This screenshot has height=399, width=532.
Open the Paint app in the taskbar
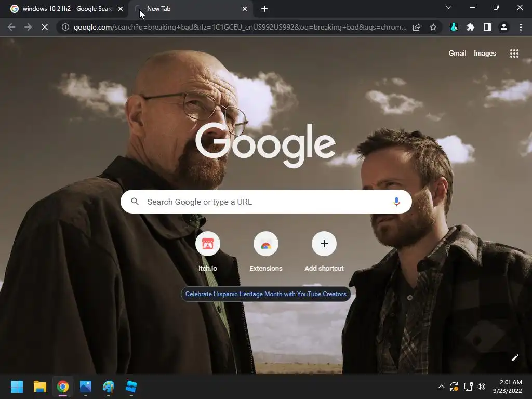pyautogui.click(x=109, y=387)
